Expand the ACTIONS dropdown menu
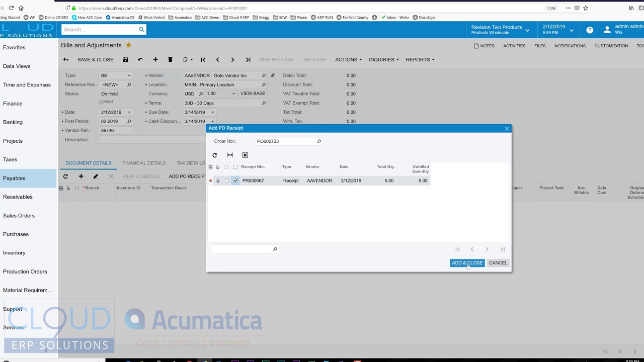644x362 pixels. (x=348, y=60)
